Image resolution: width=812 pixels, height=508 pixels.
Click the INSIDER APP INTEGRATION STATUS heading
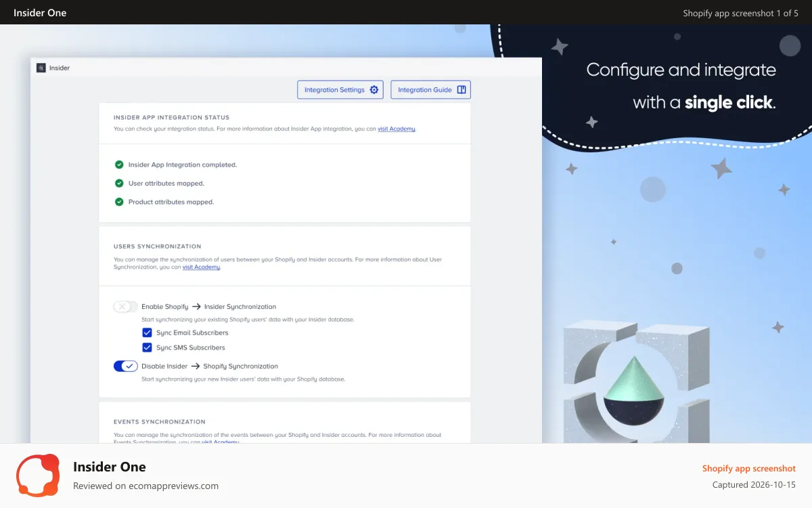point(171,117)
